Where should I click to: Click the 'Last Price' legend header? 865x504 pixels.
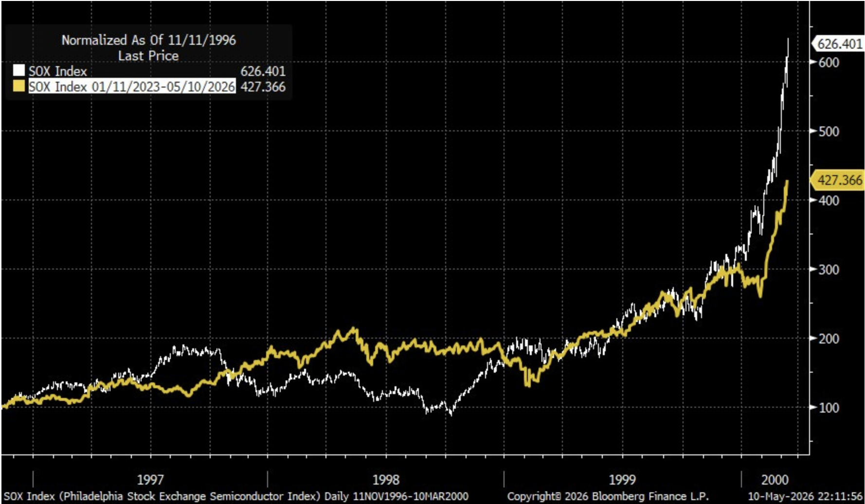148,55
